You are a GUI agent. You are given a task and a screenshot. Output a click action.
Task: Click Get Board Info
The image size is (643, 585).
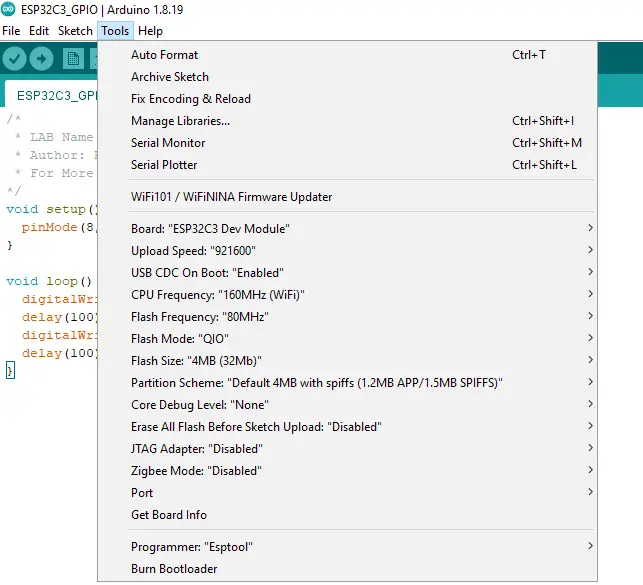point(169,515)
